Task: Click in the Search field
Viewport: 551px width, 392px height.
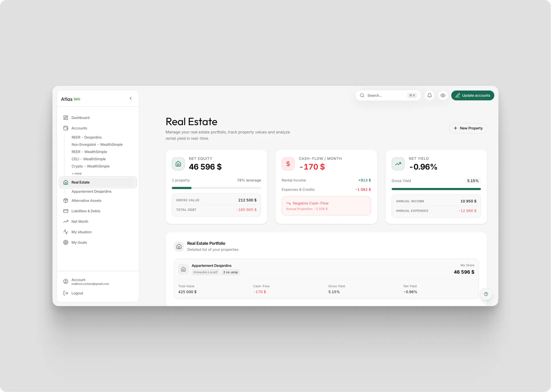Action: click(388, 96)
